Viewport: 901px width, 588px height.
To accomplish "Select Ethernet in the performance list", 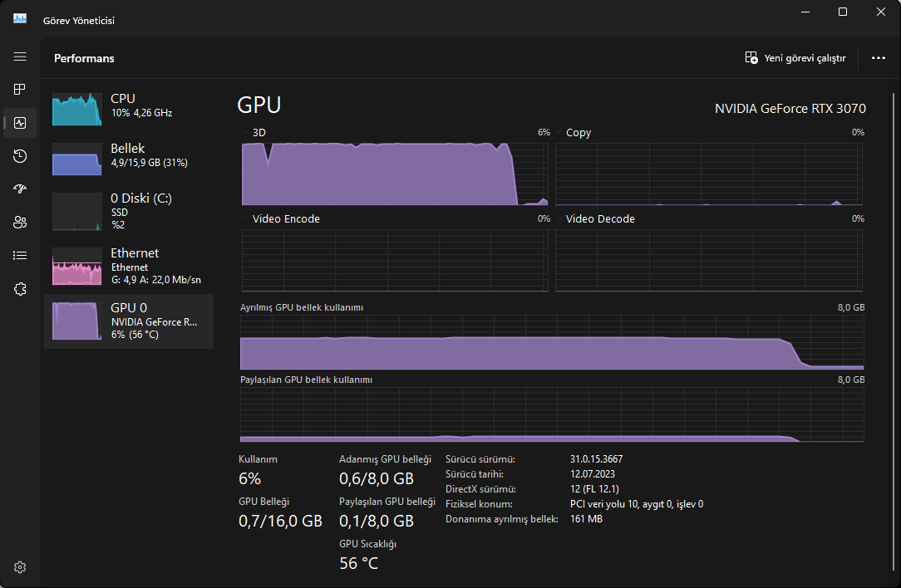I will (129, 266).
